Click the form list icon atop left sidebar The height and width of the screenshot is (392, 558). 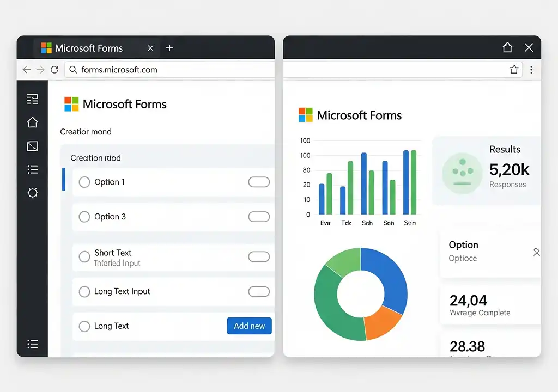[x=32, y=99]
